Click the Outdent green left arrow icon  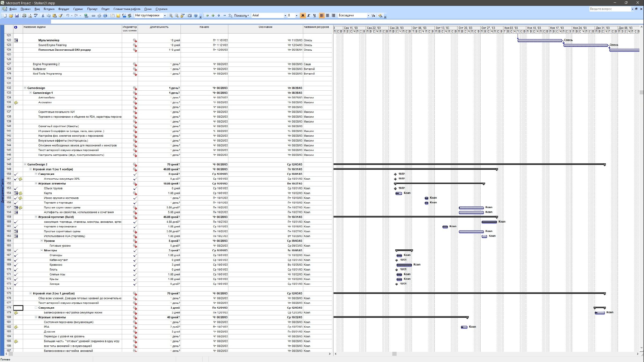coord(207,16)
